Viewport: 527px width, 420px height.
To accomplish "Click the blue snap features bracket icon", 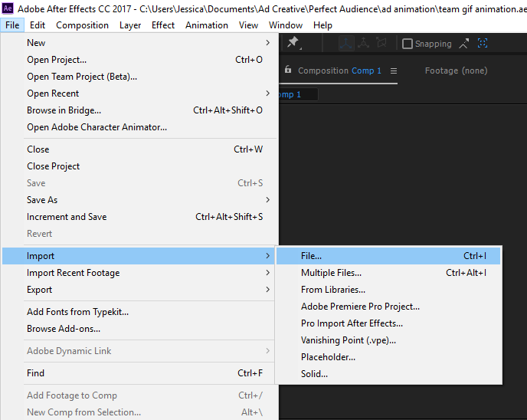I will tap(483, 43).
